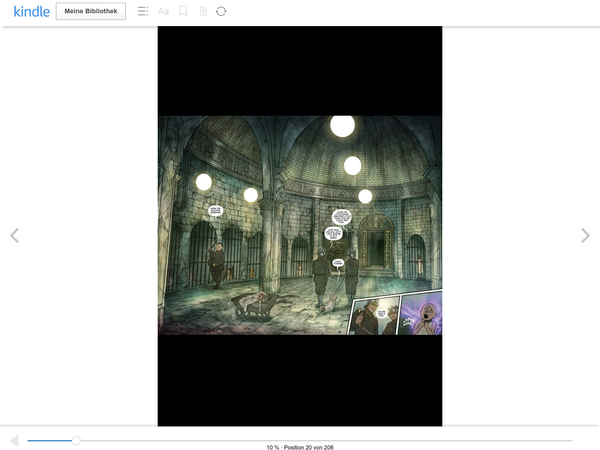Click the reading progress slider handle

pyautogui.click(x=76, y=440)
